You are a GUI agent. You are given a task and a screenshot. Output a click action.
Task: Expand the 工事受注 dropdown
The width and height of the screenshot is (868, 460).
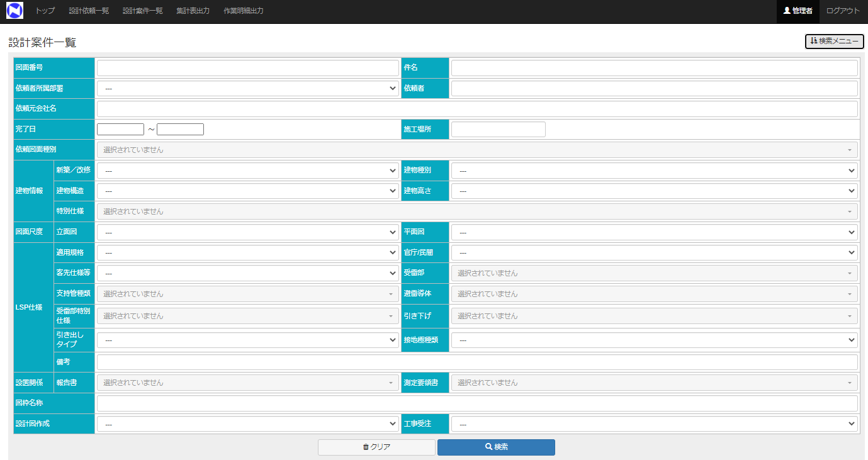pyautogui.click(x=654, y=424)
